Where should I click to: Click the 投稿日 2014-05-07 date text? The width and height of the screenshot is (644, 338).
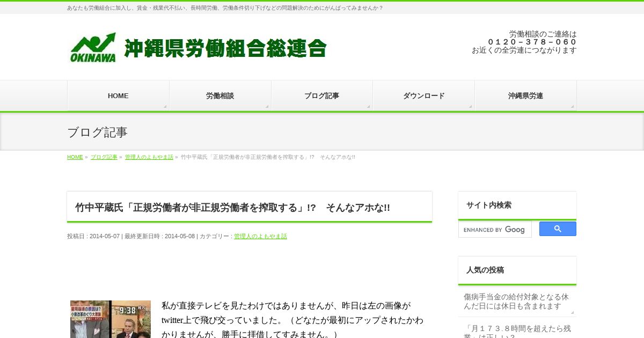click(x=93, y=236)
